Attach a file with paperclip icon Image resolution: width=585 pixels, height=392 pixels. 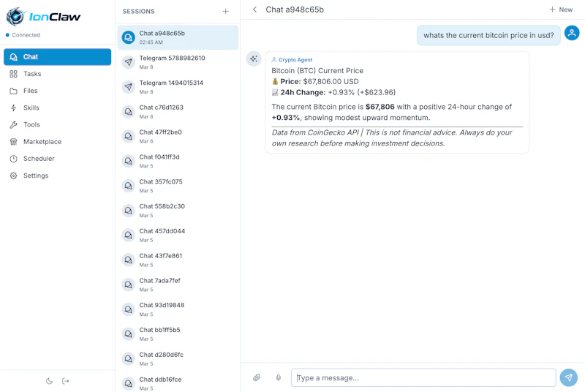point(257,377)
